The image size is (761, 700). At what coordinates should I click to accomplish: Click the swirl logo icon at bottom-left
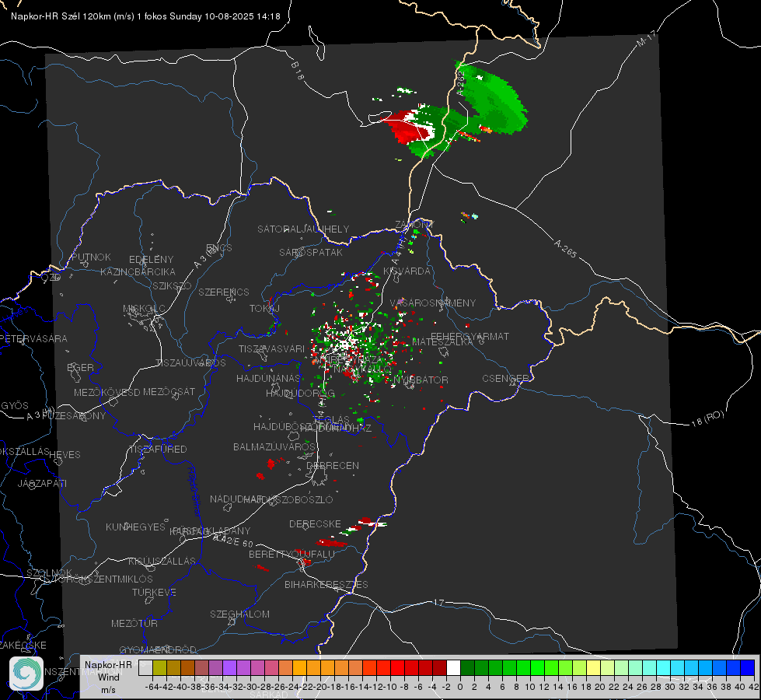pos(26,674)
